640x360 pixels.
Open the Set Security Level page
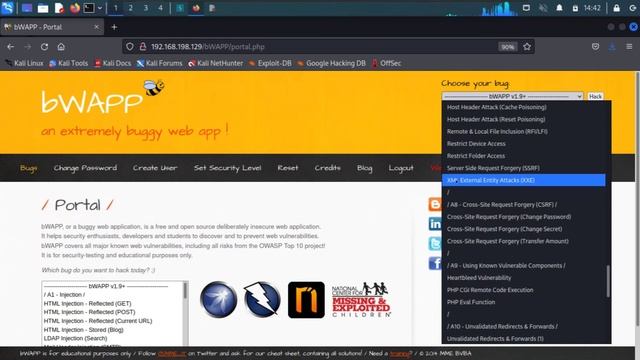pos(227,168)
